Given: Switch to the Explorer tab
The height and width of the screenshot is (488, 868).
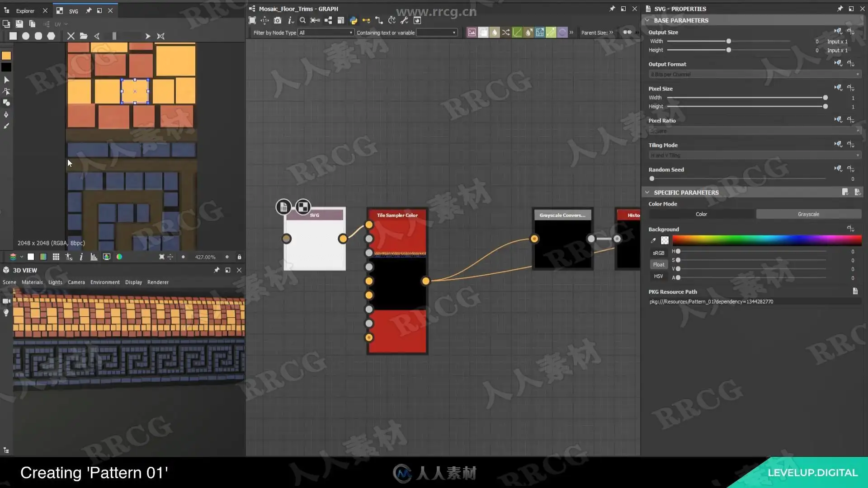Looking at the screenshot, I should pos(25,11).
